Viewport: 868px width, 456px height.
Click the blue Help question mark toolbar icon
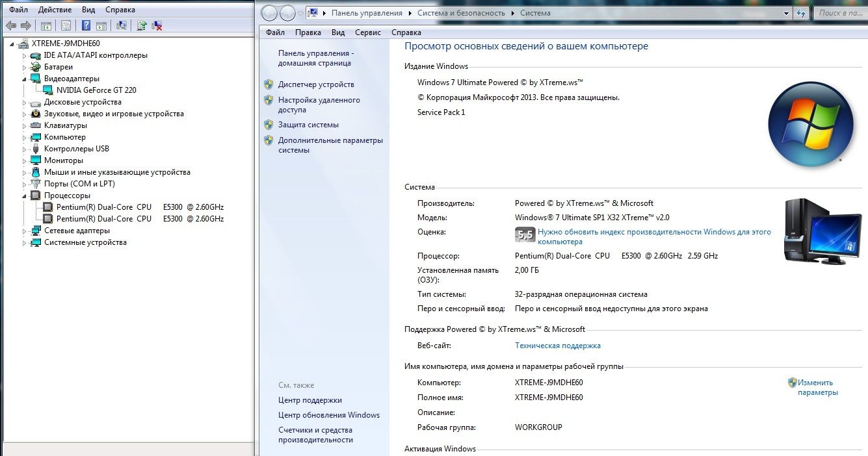tap(86, 25)
